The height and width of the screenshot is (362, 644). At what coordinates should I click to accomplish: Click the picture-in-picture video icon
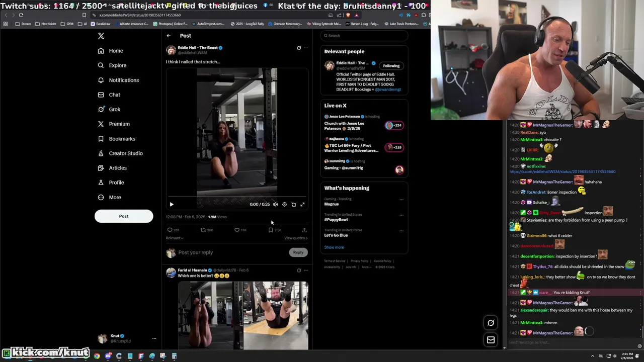tap(293, 205)
